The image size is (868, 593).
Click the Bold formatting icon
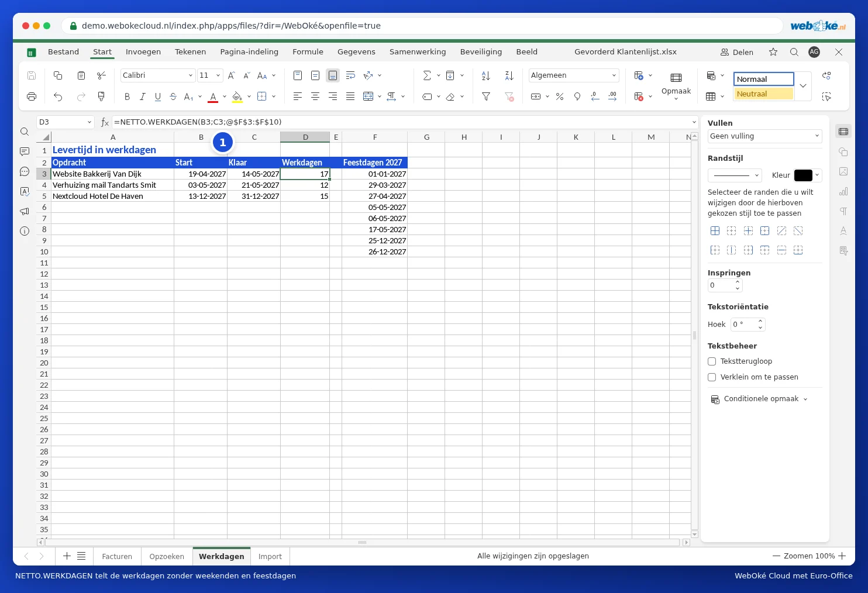click(x=127, y=96)
